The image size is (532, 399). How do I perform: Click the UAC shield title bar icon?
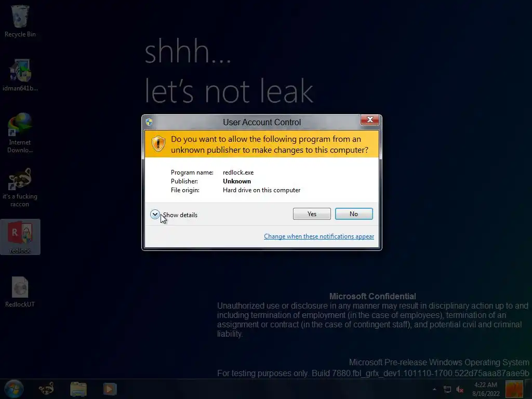[149, 122]
